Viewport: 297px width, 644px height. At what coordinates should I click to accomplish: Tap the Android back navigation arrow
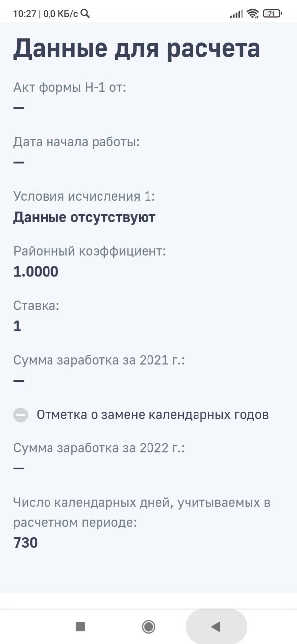216,627
